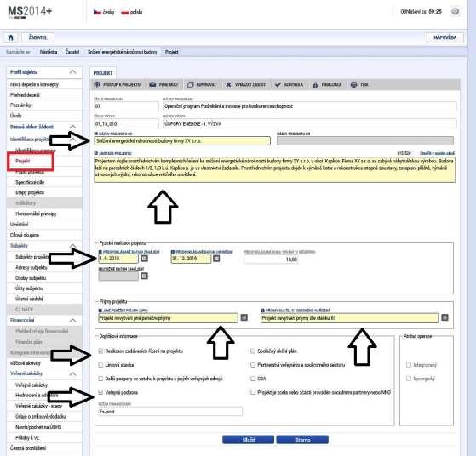The height and width of the screenshot is (456, 476).
Task: Click the ŽADATEL button
Action: pos(37,37)
